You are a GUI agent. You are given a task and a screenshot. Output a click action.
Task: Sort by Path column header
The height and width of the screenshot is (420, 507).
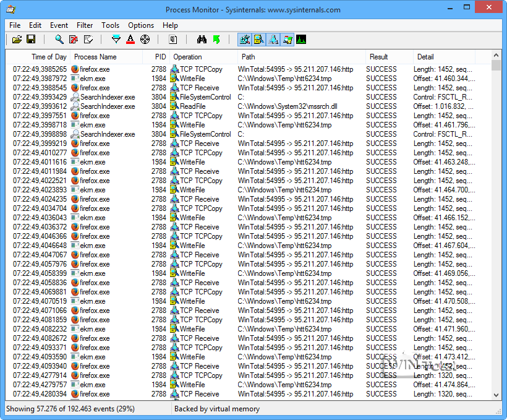point(302,57)
